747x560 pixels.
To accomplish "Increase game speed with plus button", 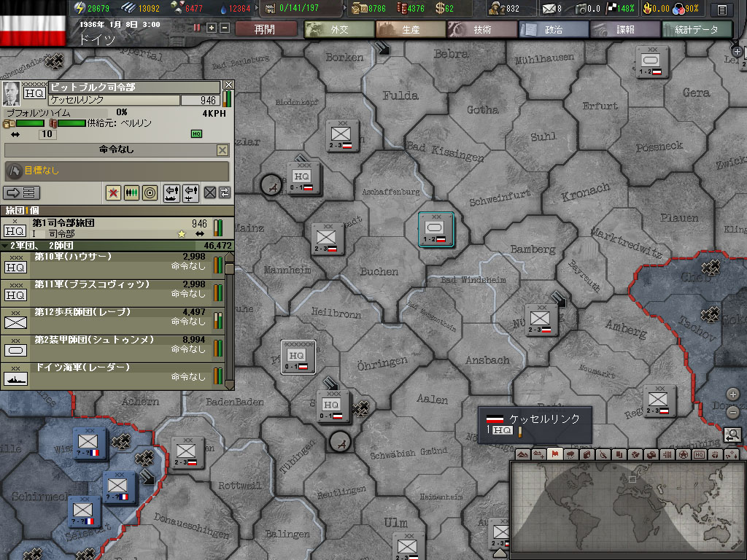I will click(x=212, y=28).
